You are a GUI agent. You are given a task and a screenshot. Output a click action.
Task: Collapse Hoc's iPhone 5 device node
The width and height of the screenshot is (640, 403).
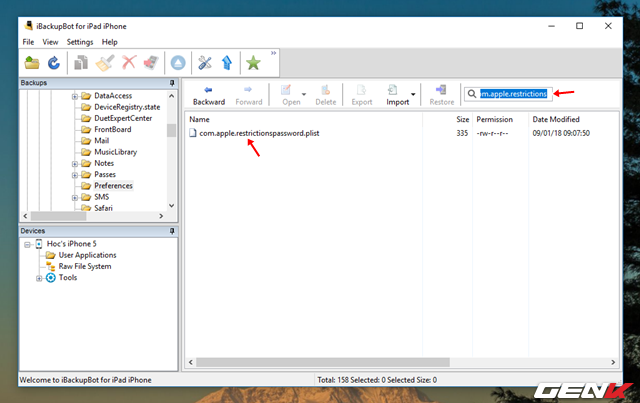tap(27, 245)
